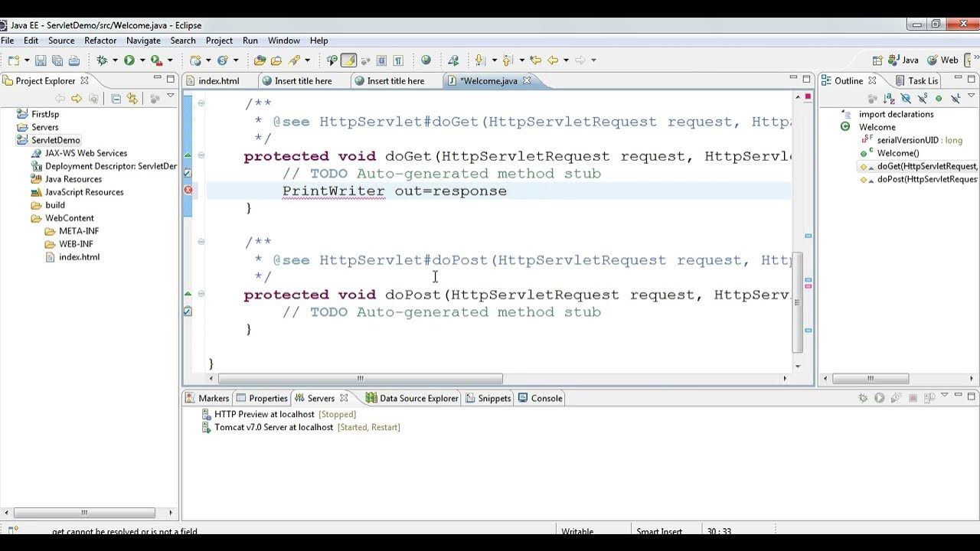
Task: Click the Search flashlight icon in toolbar
Action: [x=295, y=60]
